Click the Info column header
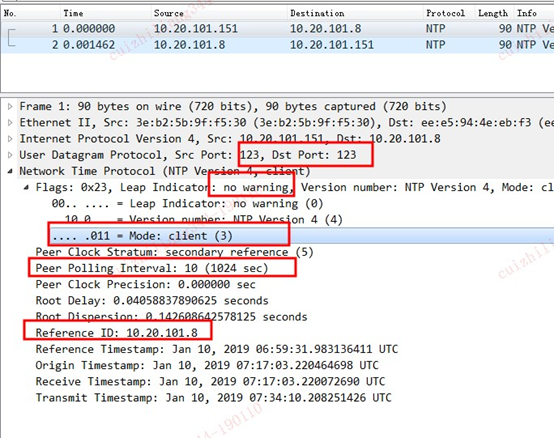Image resolution: width=554 pixels, height=438 pixels. pyautogui.click(x=534, y=13)
